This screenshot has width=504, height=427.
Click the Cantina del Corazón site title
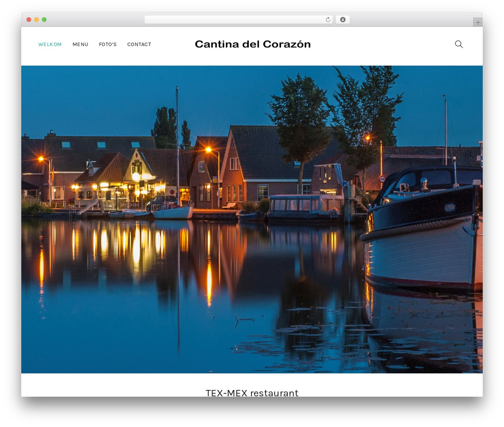coord(253,44)
